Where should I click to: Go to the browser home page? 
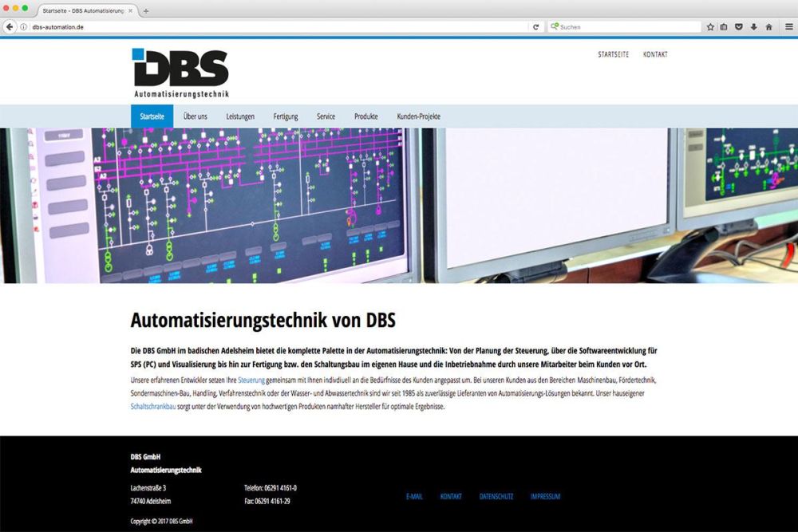(x=768, y=26)
